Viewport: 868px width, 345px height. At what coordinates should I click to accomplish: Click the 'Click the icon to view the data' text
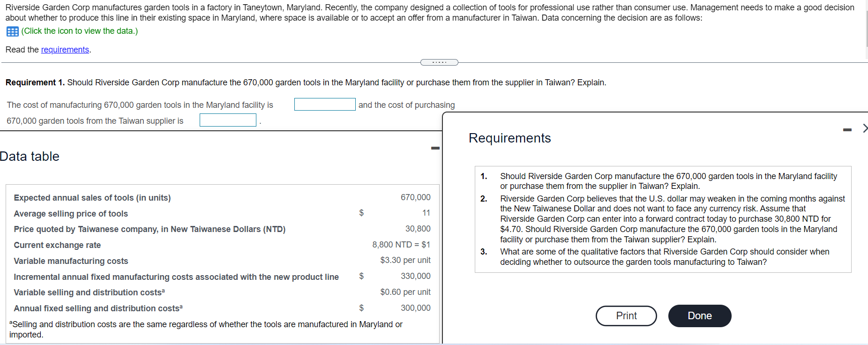[x=80, y=31]
